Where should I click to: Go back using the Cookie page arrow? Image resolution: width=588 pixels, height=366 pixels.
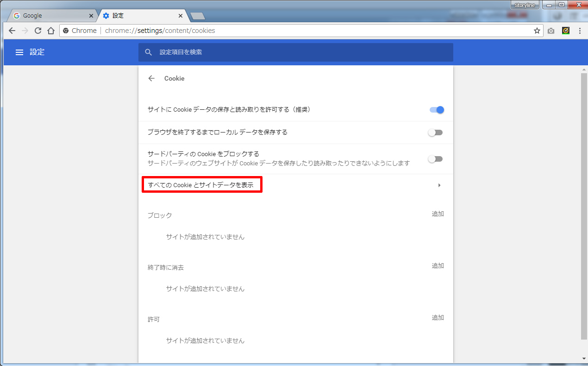[151, 78]
